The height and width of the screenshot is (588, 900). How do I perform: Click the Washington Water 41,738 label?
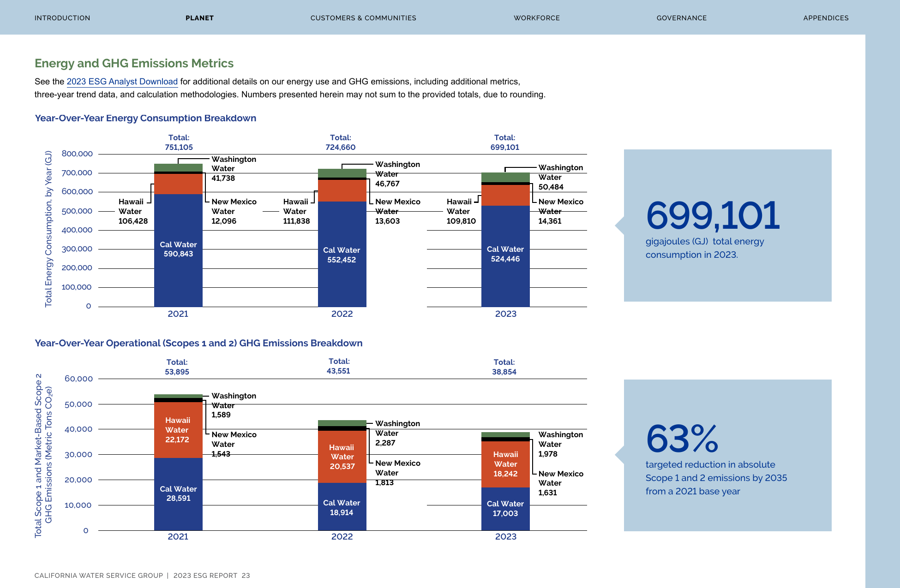pos(234,168)
